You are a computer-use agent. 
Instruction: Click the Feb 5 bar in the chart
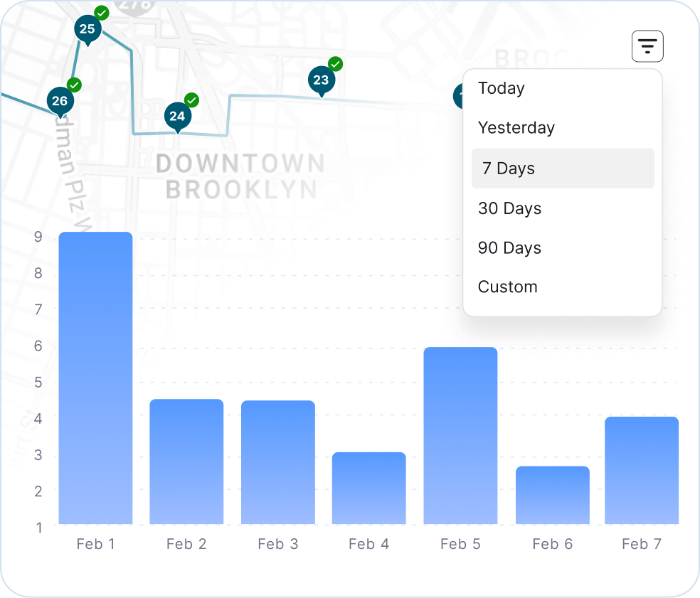[460, 434]
